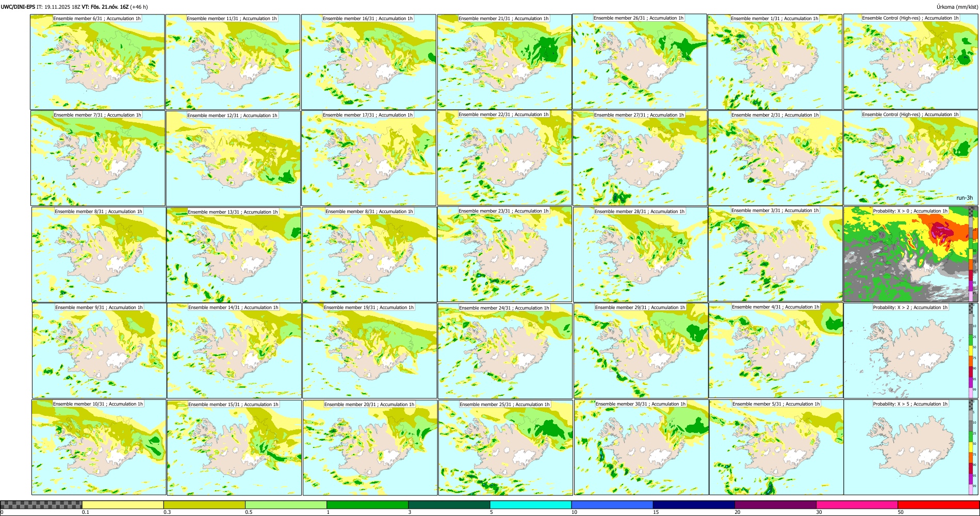
Task: Pick the navy 15–20 legend swatch
Action: coord(694,505)
